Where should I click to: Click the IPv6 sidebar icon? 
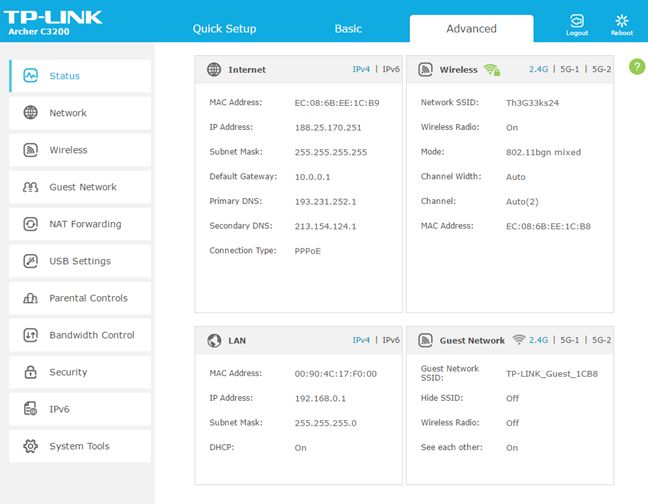pos(31,409)
